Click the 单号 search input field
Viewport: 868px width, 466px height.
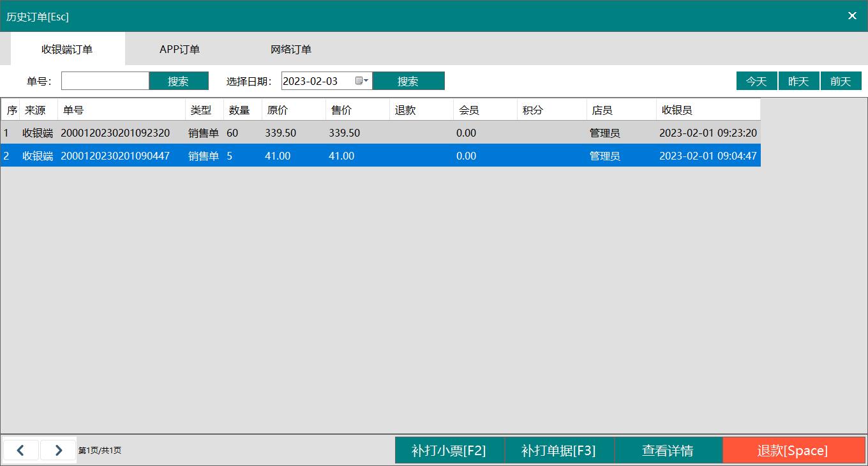click(x=105, y=81)
